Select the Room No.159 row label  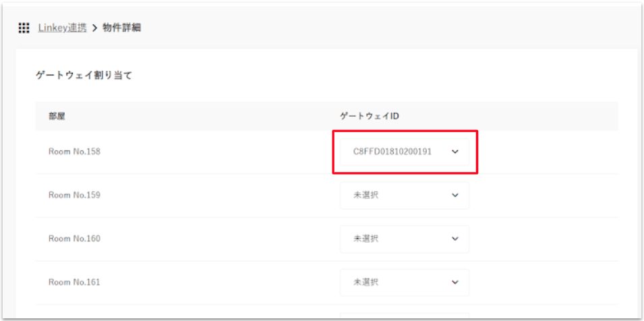pos(74,196)
